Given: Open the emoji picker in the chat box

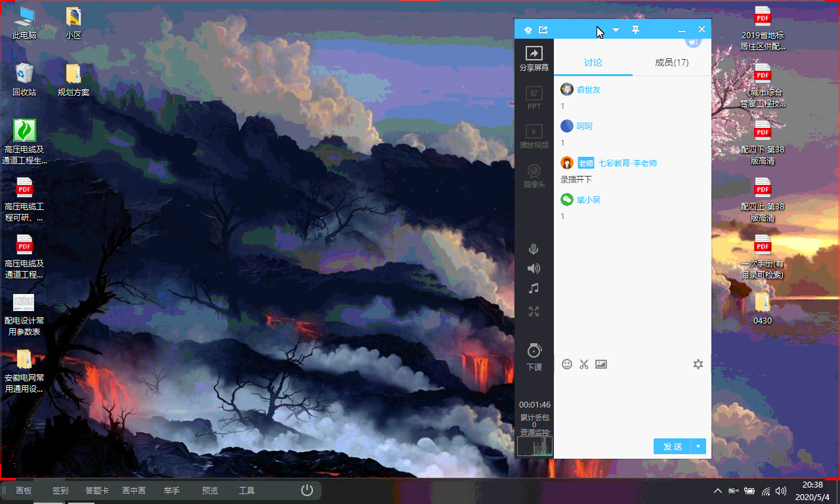Looking at the screenshot, I should [567, 364].
